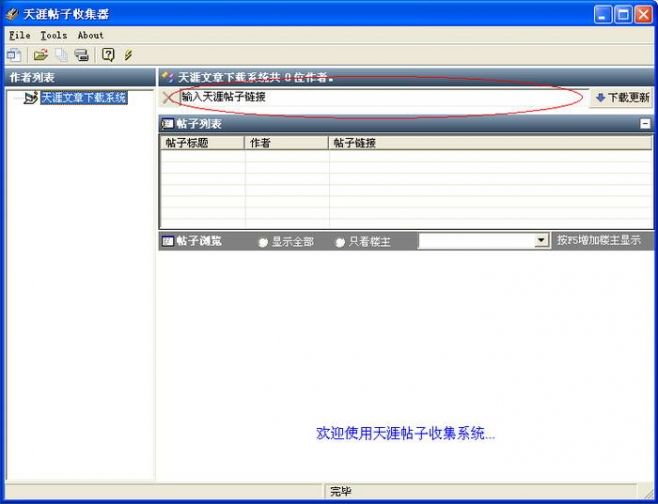The image size is (658, 504).
Task: Select the 显示全部 radio button
Action: [263, 242]
